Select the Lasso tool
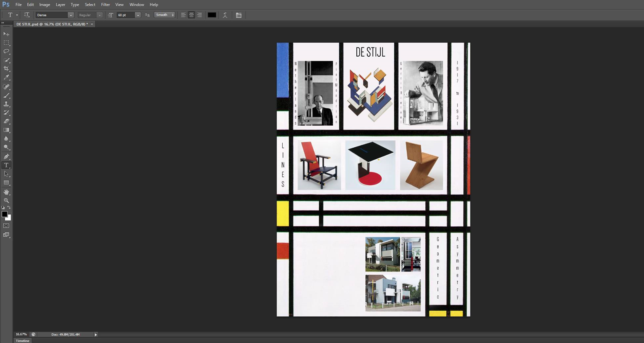 click(x=6, y=51)
